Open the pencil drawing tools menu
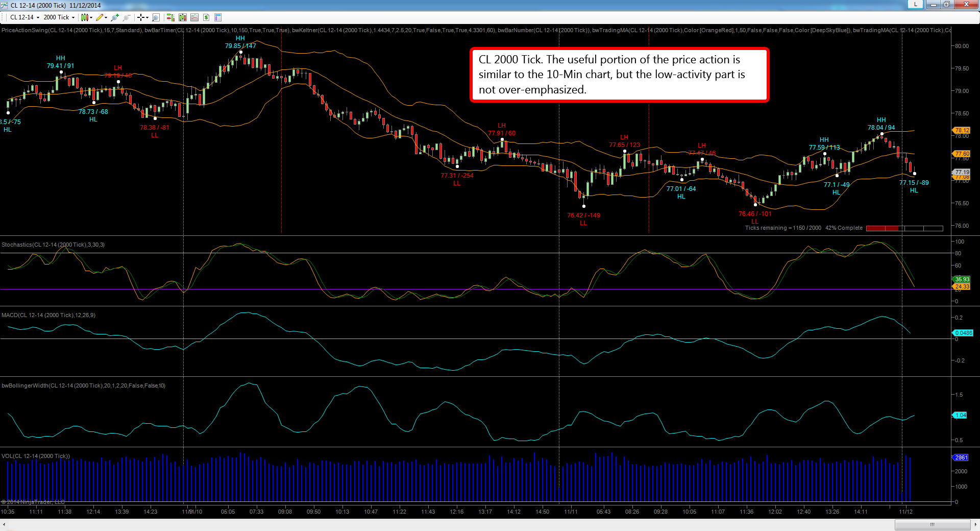 [102, 17]
